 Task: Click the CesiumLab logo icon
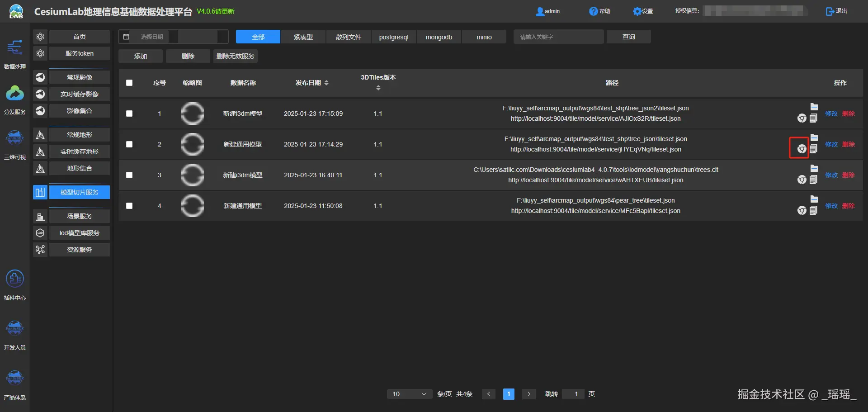coord(16,11)
